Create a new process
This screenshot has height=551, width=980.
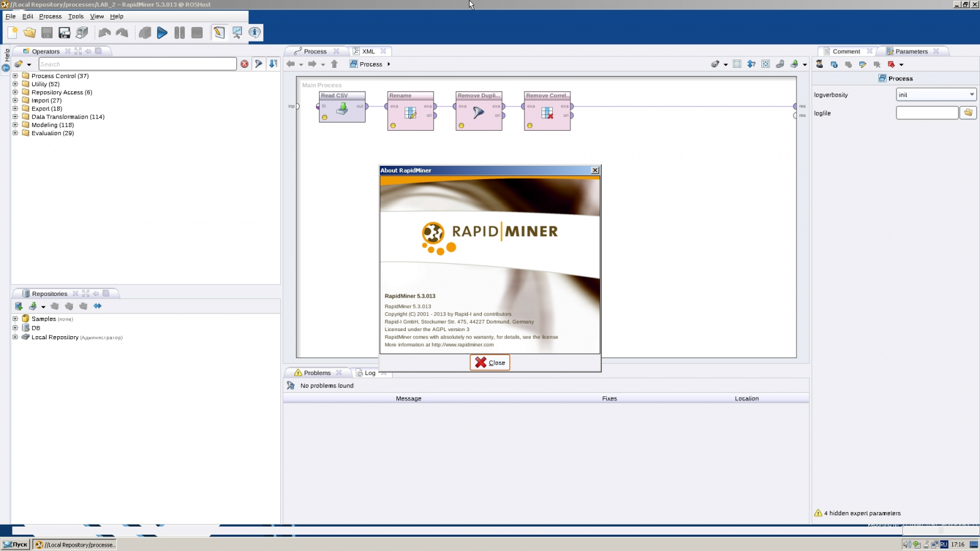[x=11, y=32]
